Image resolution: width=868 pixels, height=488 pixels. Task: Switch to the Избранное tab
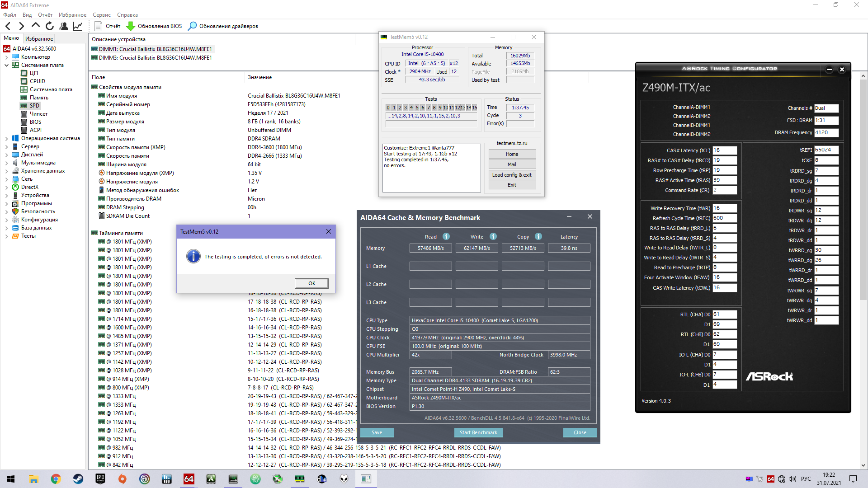(39, 39)
